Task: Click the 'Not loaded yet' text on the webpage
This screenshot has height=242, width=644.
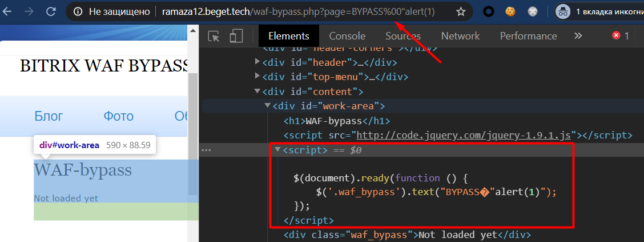Action: [x=66, y=199]
